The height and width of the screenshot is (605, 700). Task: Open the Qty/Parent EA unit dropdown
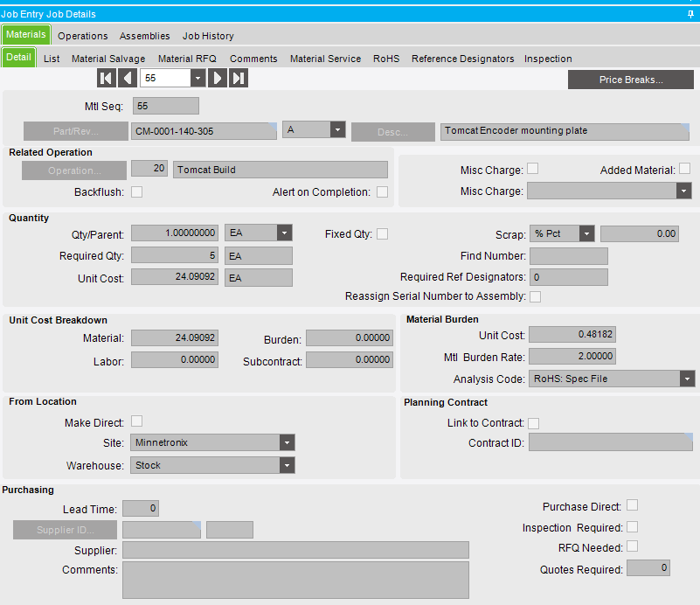point(284,233)
